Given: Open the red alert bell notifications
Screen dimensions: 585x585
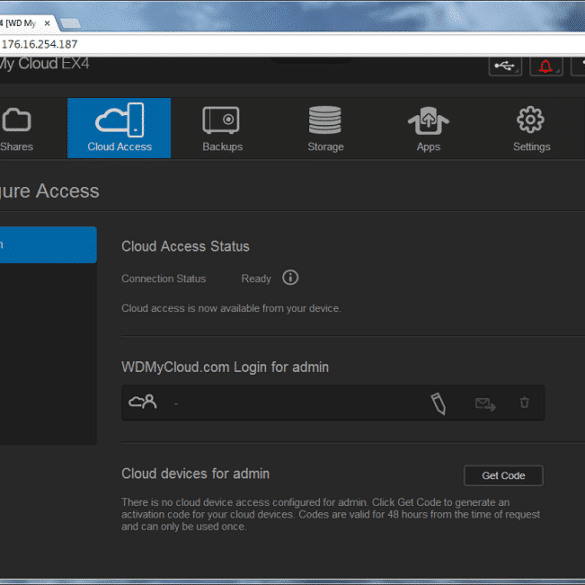Looking at the screenshot, I should [x=546, y=66].
